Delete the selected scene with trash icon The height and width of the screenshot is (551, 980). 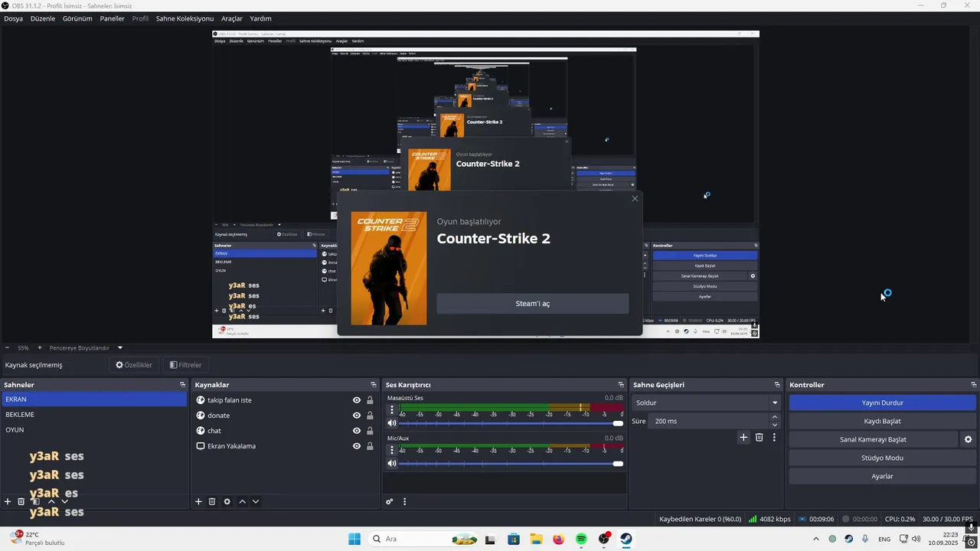[21, 502]
